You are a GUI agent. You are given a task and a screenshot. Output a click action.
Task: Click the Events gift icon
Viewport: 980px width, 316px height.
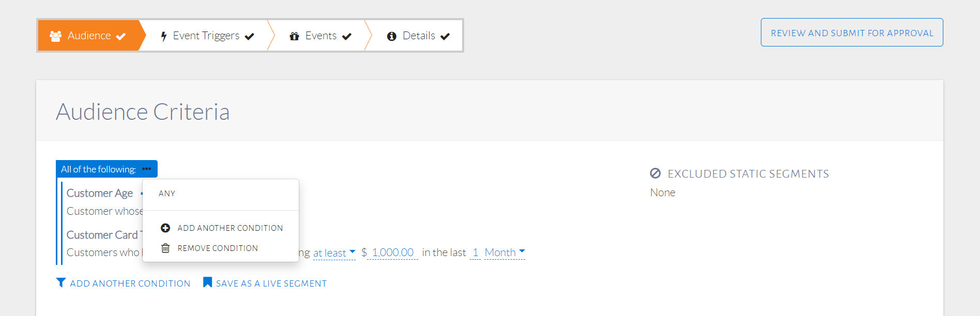click(295, 36)
